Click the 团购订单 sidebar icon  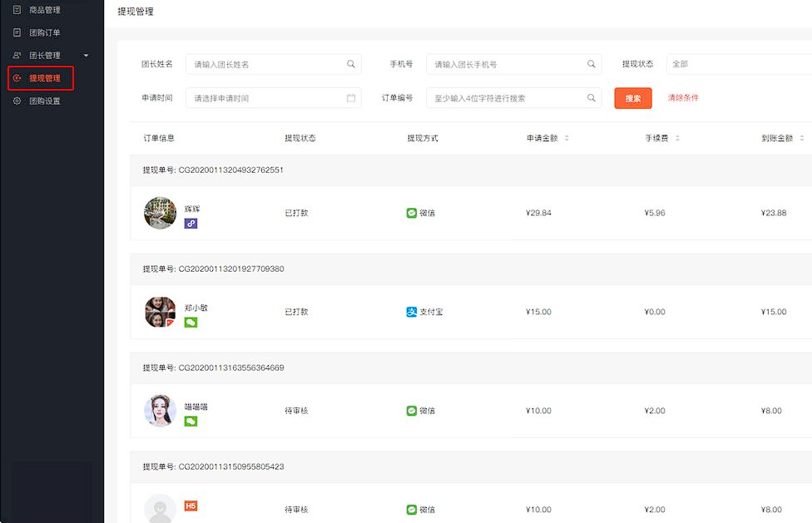click(17, 32)
